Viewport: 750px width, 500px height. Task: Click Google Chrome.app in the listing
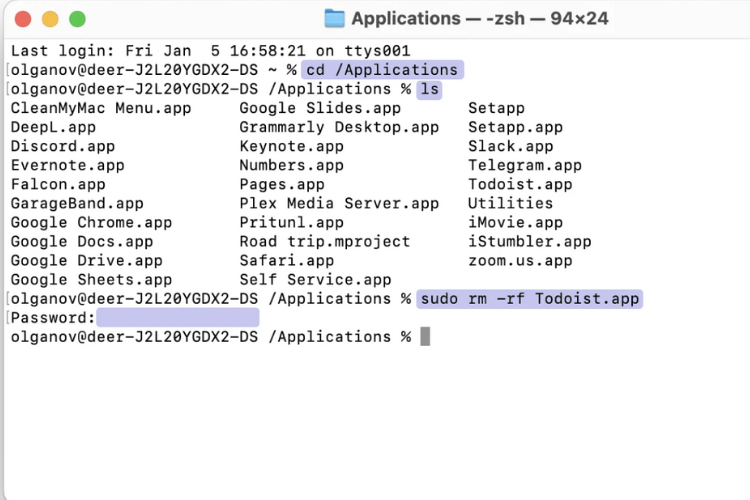click(x=91, y=223)
